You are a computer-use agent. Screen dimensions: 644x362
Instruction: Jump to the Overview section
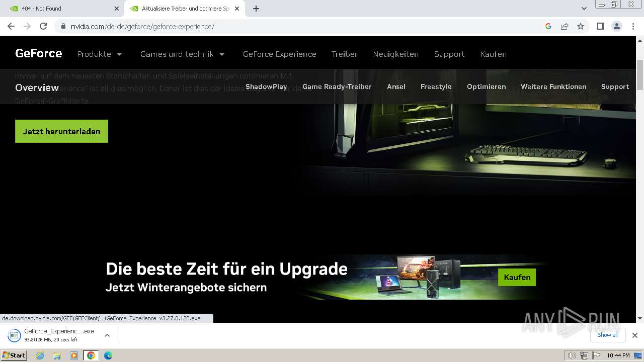click(x=37, y=87)
